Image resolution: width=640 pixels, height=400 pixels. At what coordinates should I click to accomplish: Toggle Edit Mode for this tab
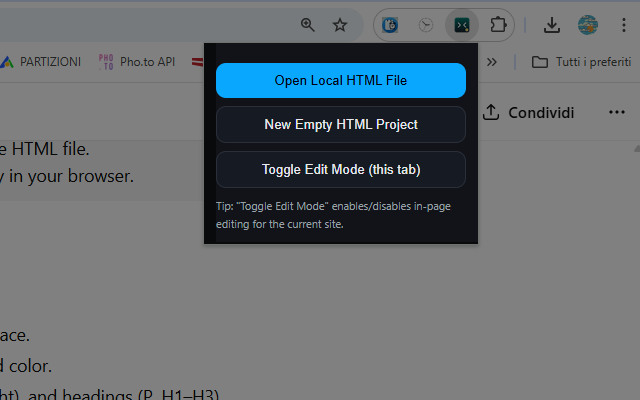pos(341,169)
